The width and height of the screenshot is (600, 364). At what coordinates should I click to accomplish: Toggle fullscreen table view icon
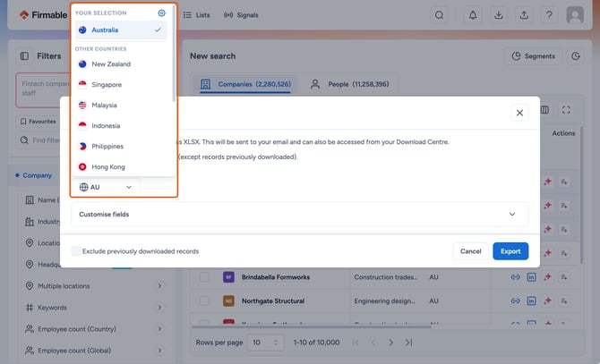pos(566,110)
